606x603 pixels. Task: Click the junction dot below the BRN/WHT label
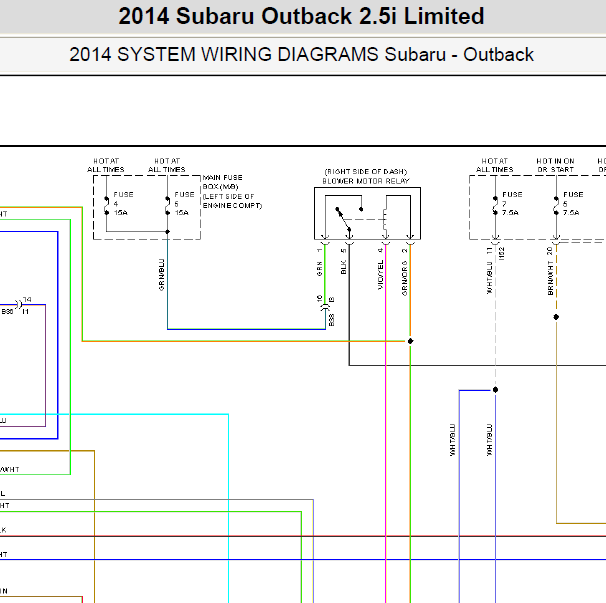pyautogui.click(x=556, y=317)
